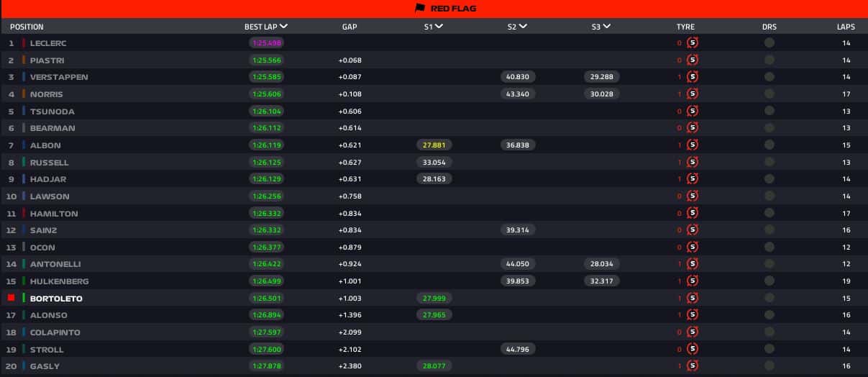The height and width of the screenshot is (377, 868).
Task: Click the black flag icon beside RED FLAG
Action: coord(420,9)
